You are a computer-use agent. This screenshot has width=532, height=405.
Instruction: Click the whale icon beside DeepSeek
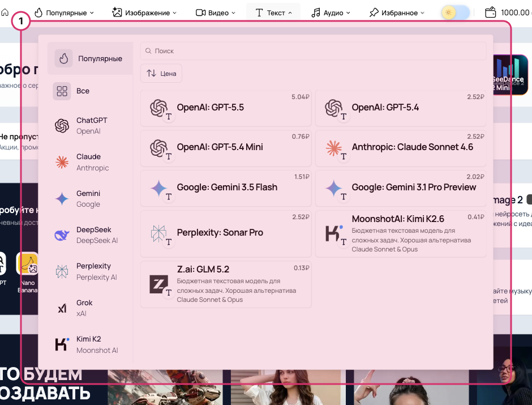62,235
